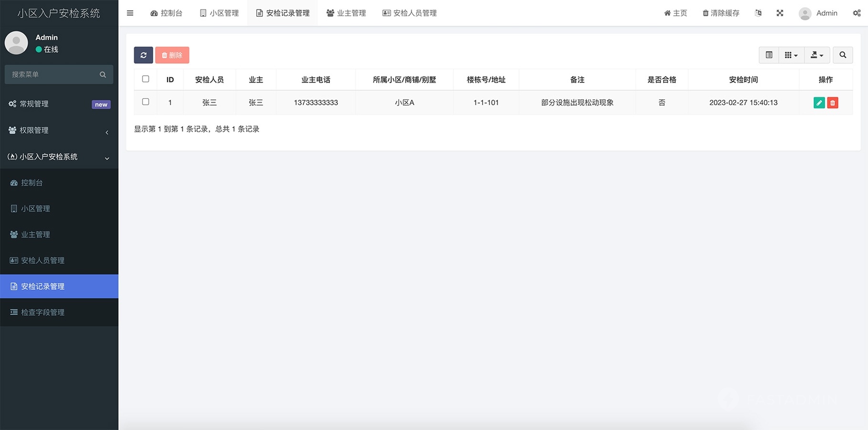Click the red 删除 button
The height and width of the screenshot is (430, 868).
click(172, 55)
